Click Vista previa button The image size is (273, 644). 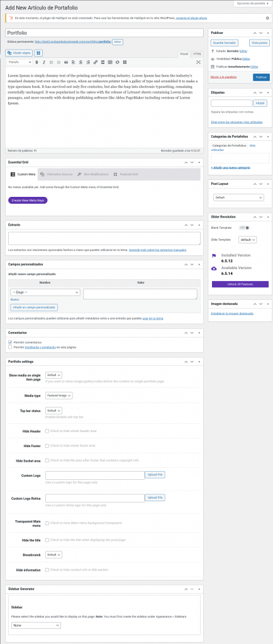(x=259, y=43)
